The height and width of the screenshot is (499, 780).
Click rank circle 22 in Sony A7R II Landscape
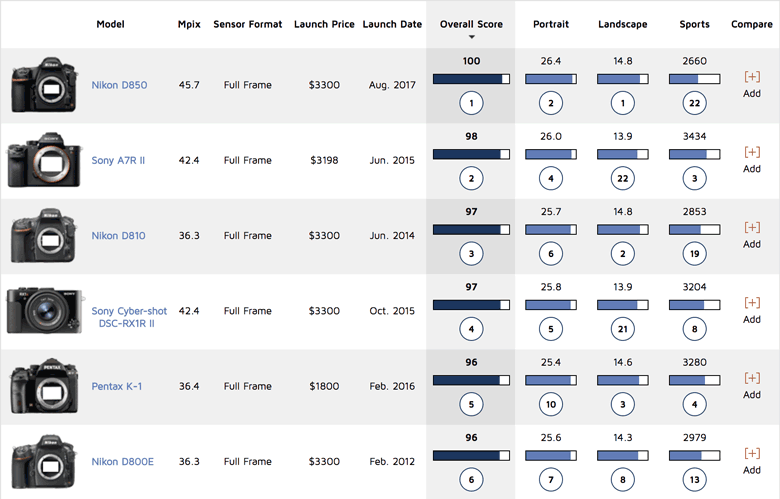[622, 177]
